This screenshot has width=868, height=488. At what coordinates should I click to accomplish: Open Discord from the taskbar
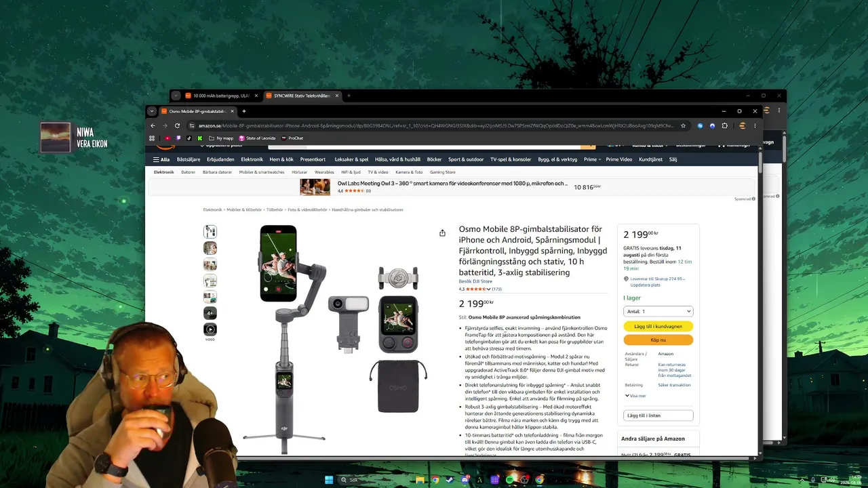tap(465, 480)
